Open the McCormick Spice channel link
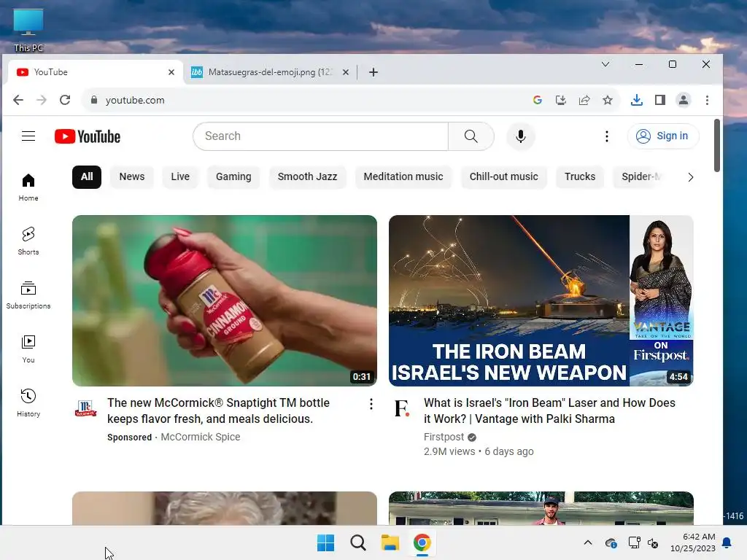Viewport: 747px width, 560px height. pyautogui.click(x=200, y=437)
